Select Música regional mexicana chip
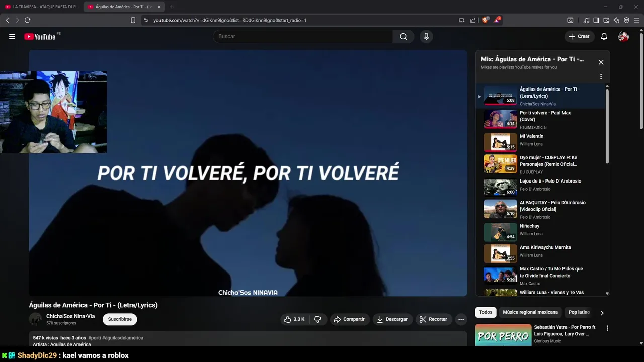This screenshot has height=362, width=644. click(530, 312)
